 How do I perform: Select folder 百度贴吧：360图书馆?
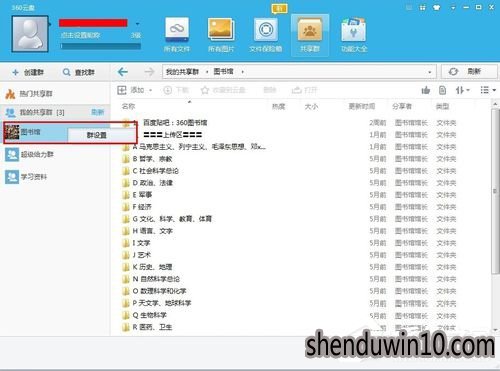[175, 123]
